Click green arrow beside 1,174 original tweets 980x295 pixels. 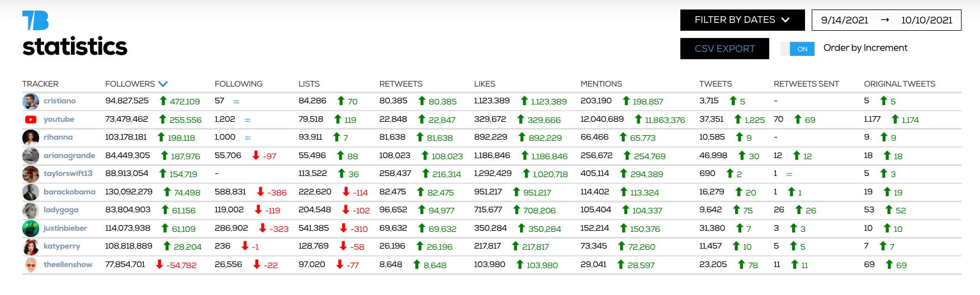[x=894, y=119]
